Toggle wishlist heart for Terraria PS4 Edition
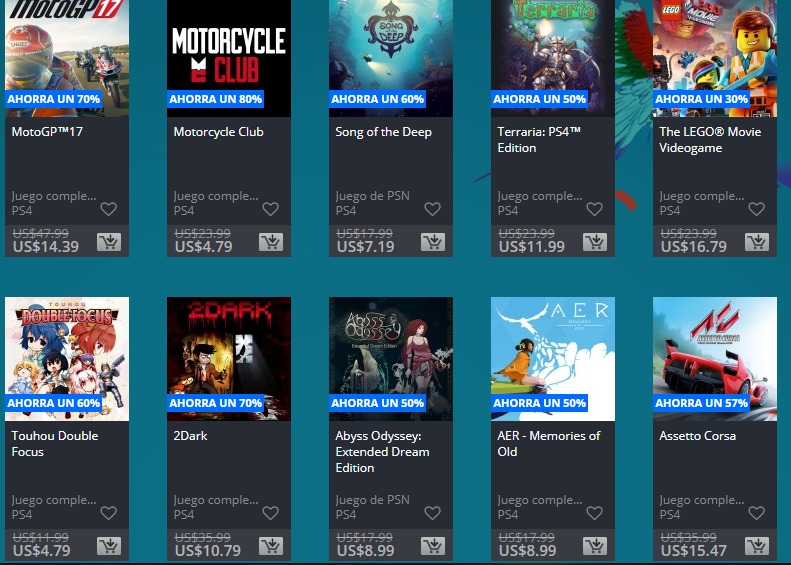Image resolution: width=791 pixels, height=565 pixels. tap(594, 209)
